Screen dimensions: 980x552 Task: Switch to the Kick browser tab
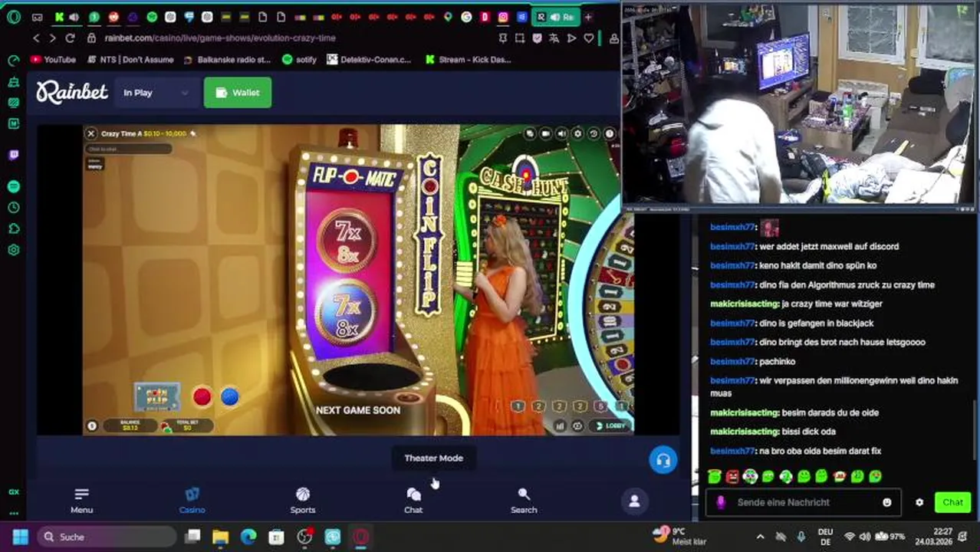60,16
